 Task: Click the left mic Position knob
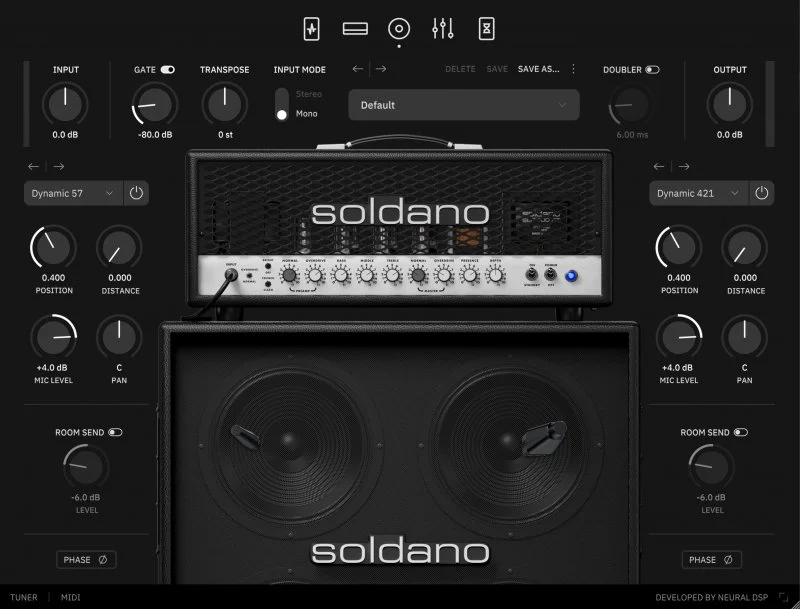(x=53, y=247)
